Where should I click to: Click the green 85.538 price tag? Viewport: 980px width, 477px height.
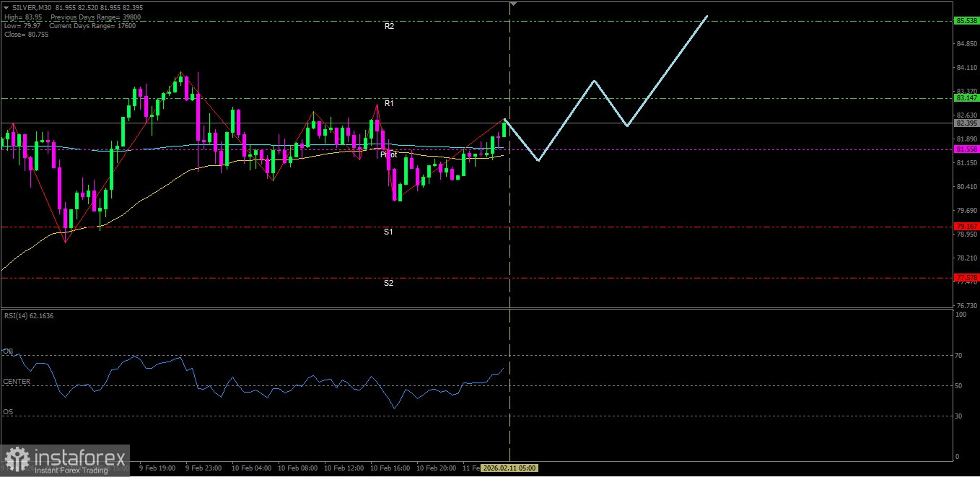[966, 21]
